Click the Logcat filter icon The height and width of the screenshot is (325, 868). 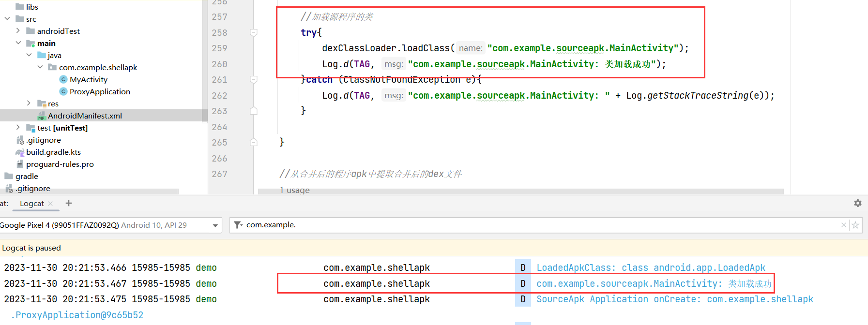[x=238, y=225]
